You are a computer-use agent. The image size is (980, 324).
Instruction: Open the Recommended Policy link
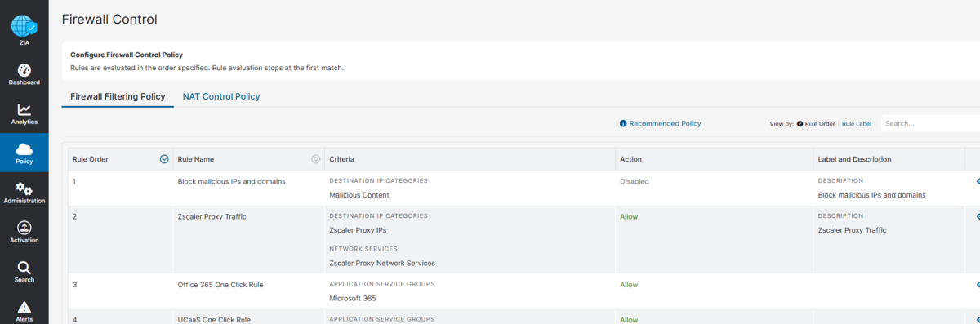[x=665, y=123]
